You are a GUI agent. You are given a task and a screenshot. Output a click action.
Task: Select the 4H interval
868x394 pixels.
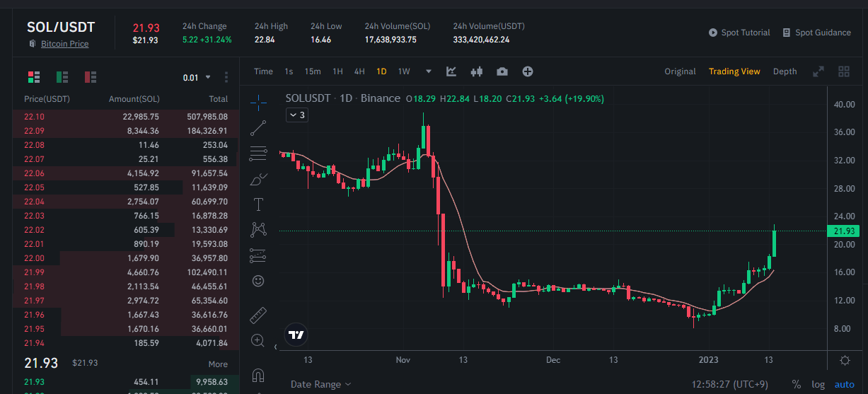[x=359, y=71]
